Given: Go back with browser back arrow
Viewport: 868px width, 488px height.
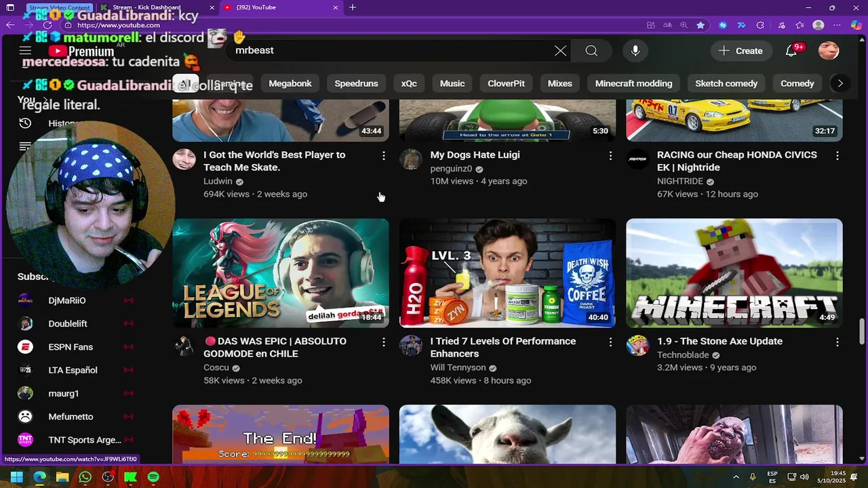Looking at the screenshot, I should [10, 25].
